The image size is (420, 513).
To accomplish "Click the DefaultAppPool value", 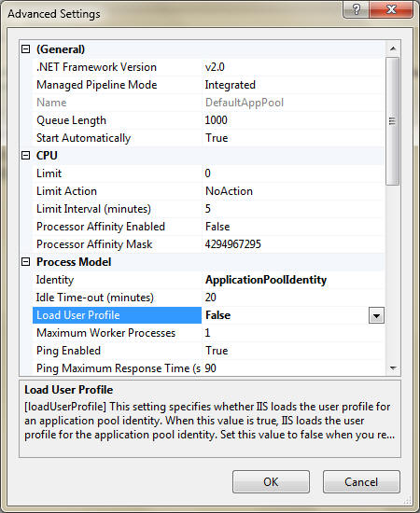I will point(245,103).
